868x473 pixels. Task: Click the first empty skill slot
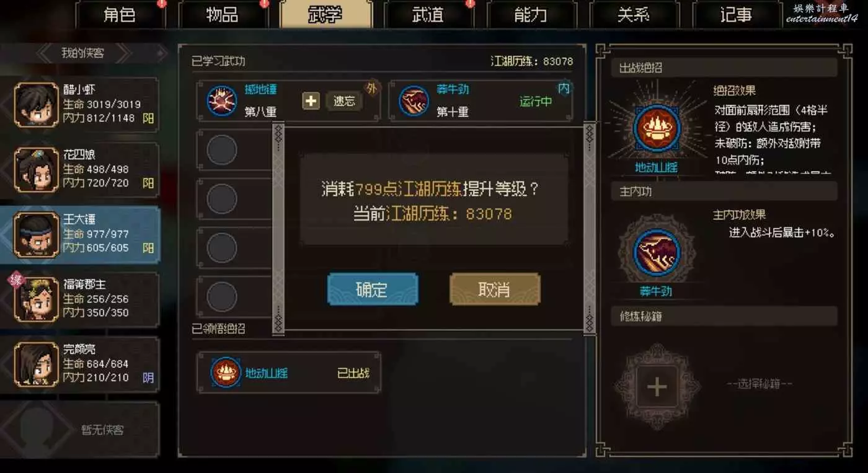(x=221, y=150)
